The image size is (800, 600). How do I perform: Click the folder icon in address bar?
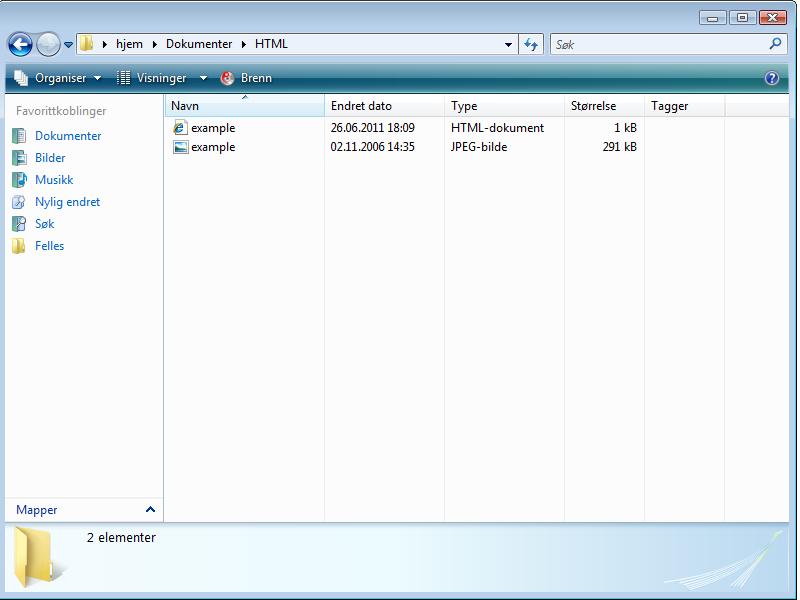[x=87, y=44]
